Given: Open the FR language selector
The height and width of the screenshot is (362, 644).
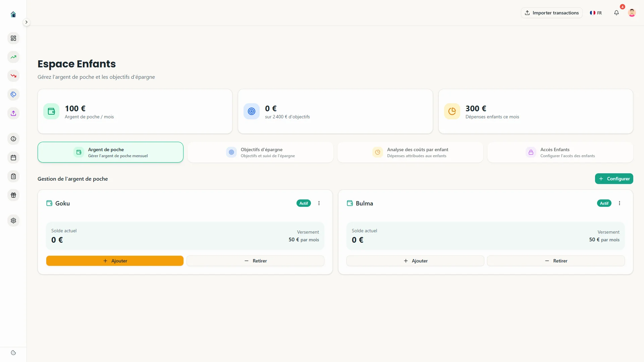Looking at the screenshot, I should point(596,13).
